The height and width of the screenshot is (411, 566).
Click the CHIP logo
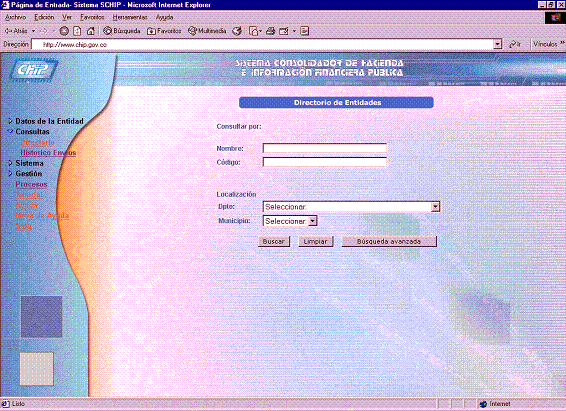point(33,69)
